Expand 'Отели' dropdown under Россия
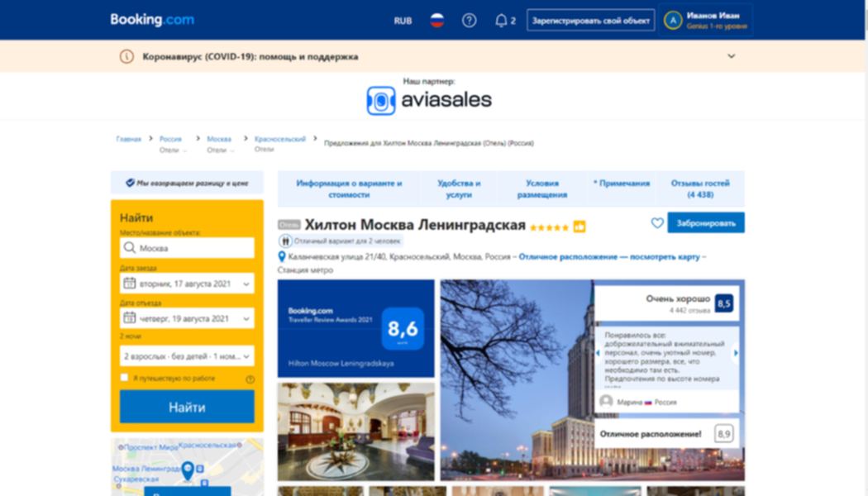868x496 pixels. [x=174, y=150]
